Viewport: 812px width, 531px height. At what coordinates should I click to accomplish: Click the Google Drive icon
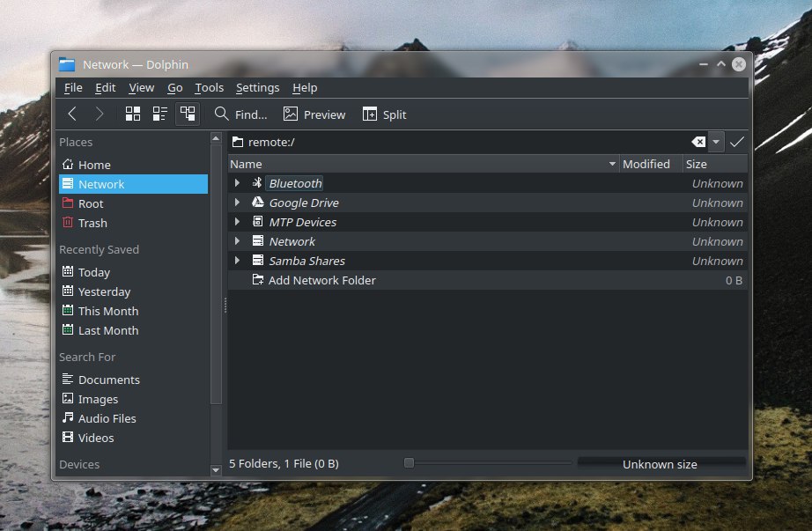point(257,202)
